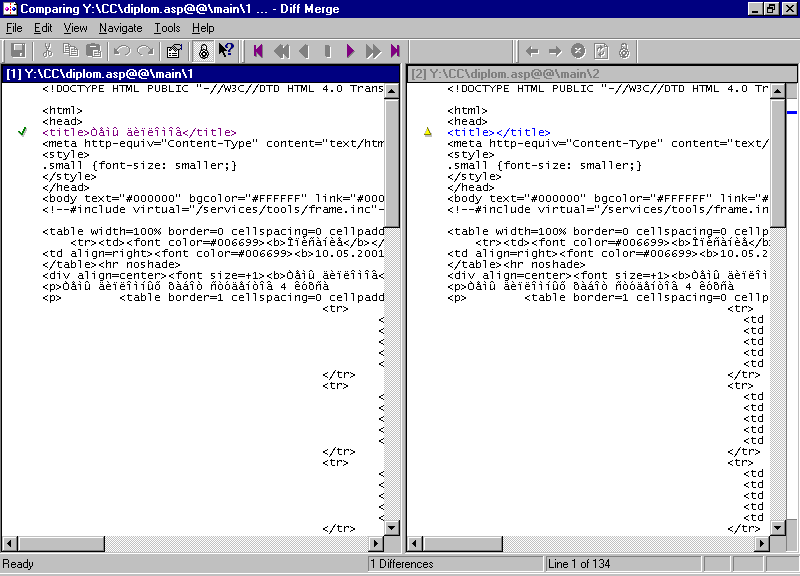
Task: Click the Save toolbar icon
Action: 18,51
